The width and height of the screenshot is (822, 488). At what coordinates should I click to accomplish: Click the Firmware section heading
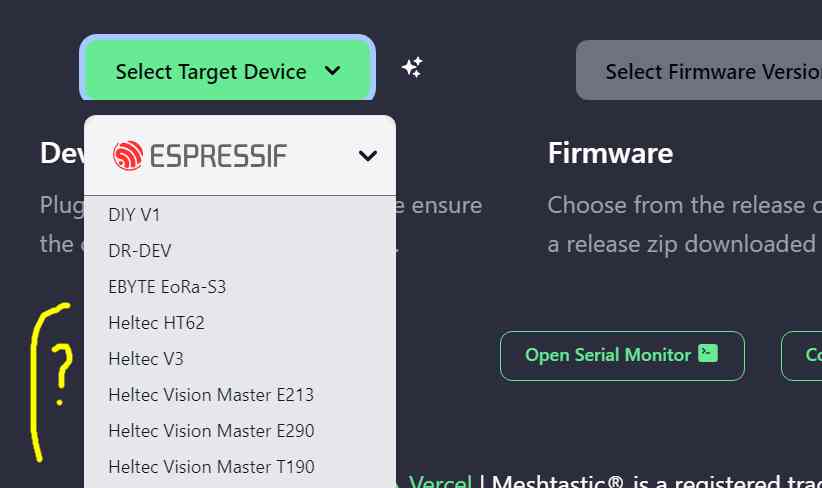point(610,153)
